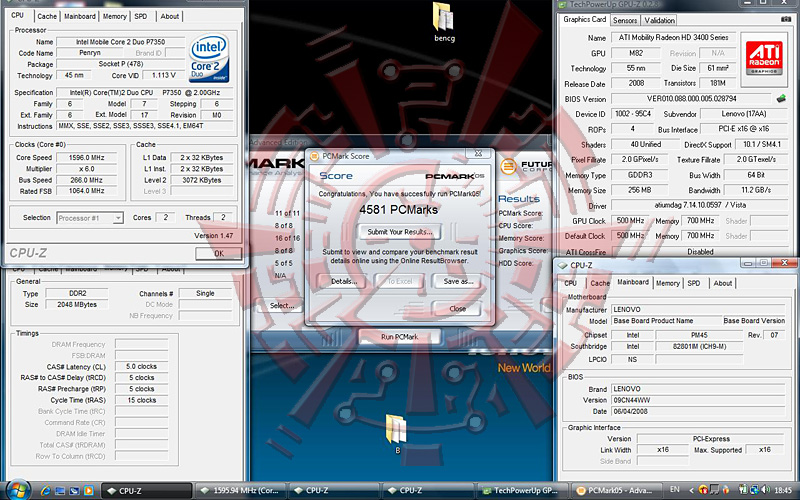Open SPD tab in the motherboard CPU-Z window
Image resolution: width=800 pixels, height=500 pixels.
point(693,283)
